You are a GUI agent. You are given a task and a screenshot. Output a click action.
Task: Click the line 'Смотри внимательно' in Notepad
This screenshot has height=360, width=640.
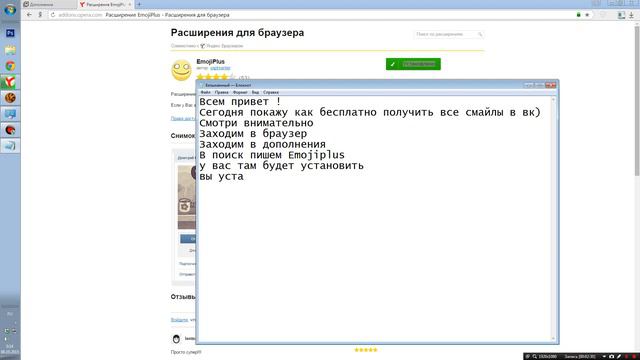coord(256,123)
